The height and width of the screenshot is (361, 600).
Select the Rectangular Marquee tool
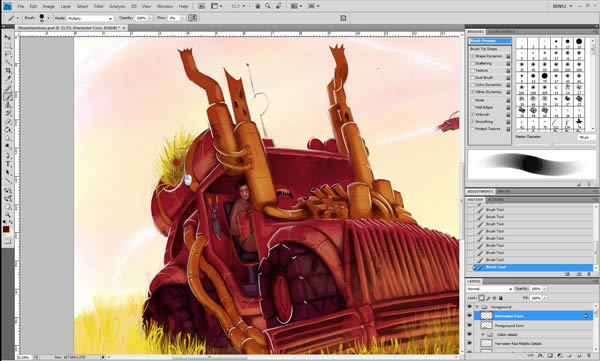(7, 46)
